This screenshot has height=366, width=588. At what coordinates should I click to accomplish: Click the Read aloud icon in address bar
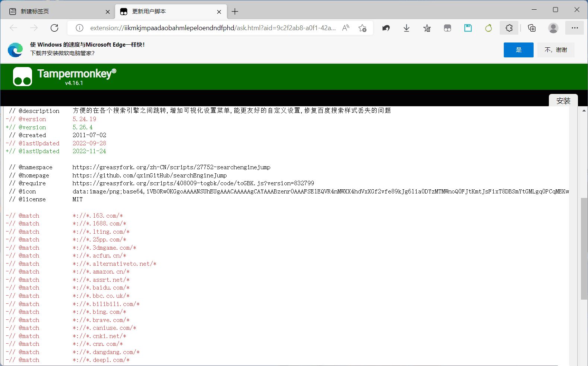pyautogui.click(x=346, y=28)
